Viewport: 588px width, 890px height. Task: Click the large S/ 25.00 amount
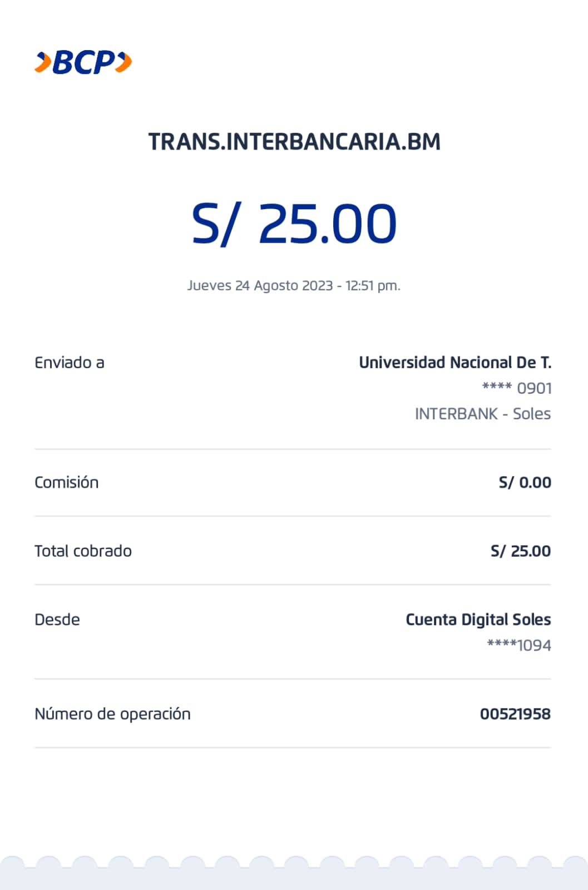click(x=294, y=224)
